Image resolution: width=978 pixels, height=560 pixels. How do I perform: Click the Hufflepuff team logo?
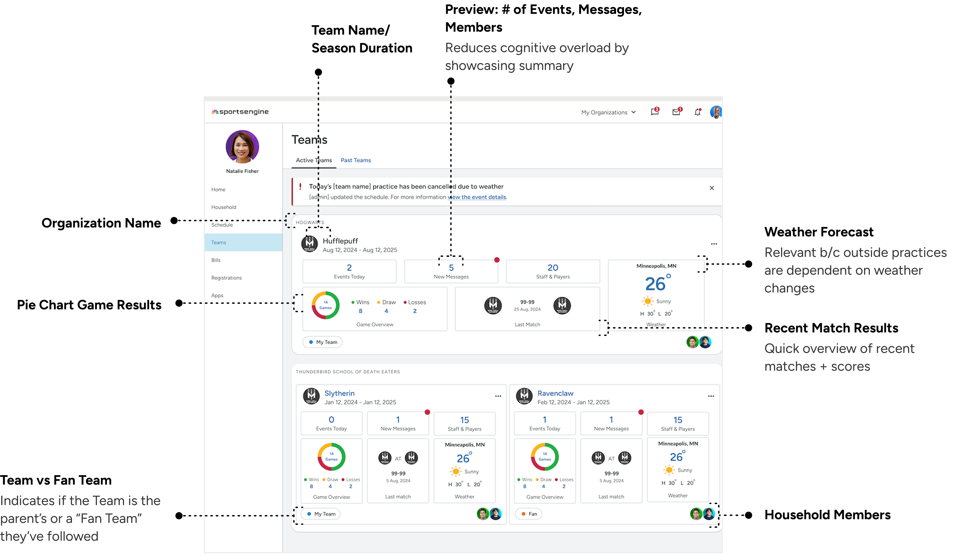pyautogui.click(x=309, y=244)
